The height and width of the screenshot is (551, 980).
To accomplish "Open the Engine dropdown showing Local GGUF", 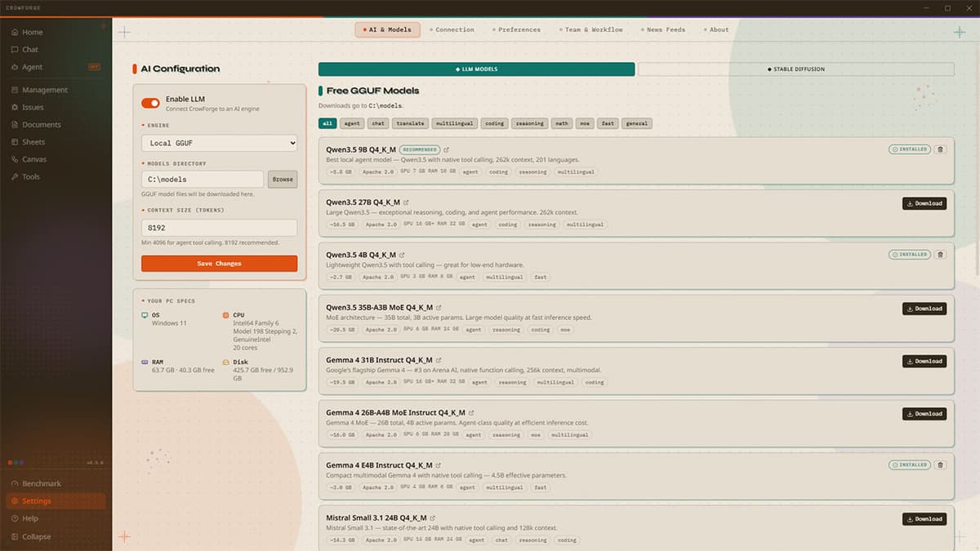I will pos(219,143).
